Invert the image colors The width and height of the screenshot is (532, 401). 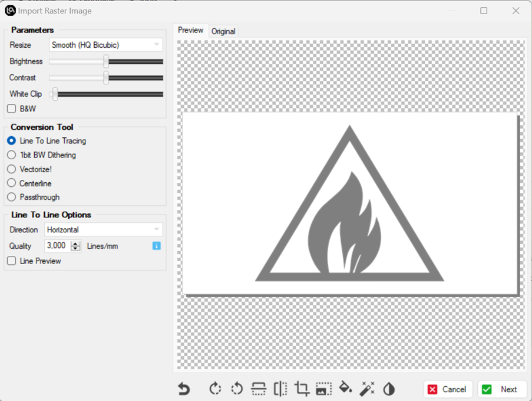click(389, 389)
